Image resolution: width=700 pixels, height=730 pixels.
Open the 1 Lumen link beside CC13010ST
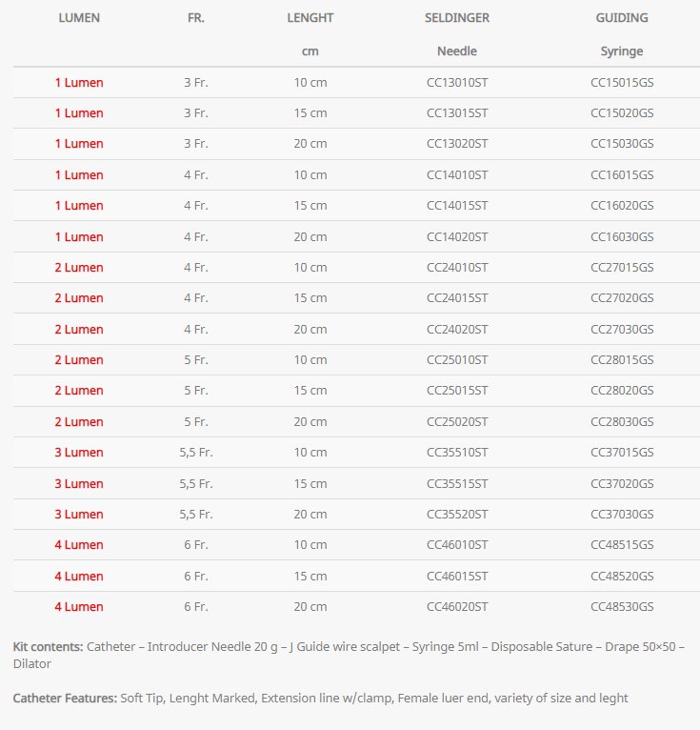(x=79, y=83)
